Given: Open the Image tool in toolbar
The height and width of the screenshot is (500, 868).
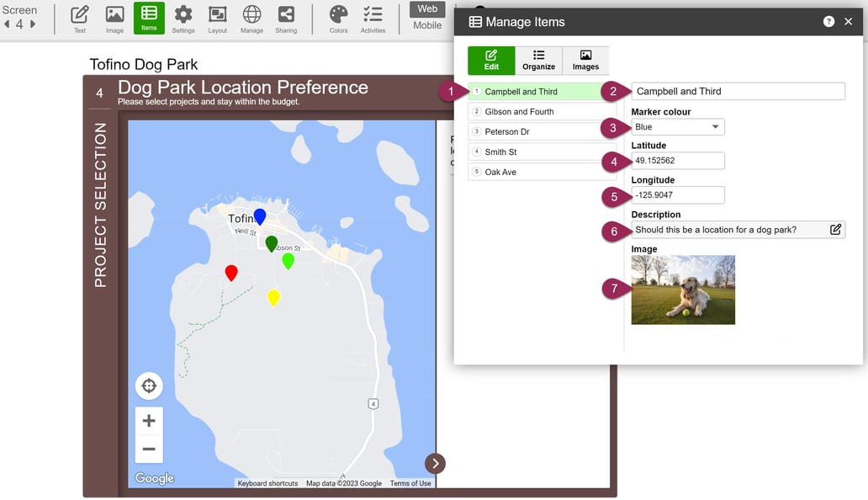Looking at the screenshot, I should [114, 19].
